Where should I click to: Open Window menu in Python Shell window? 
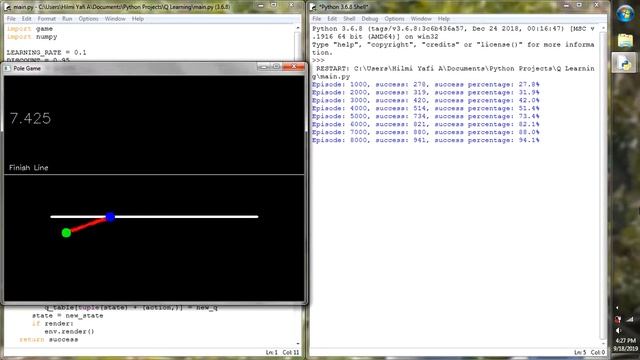click(421, 19)
